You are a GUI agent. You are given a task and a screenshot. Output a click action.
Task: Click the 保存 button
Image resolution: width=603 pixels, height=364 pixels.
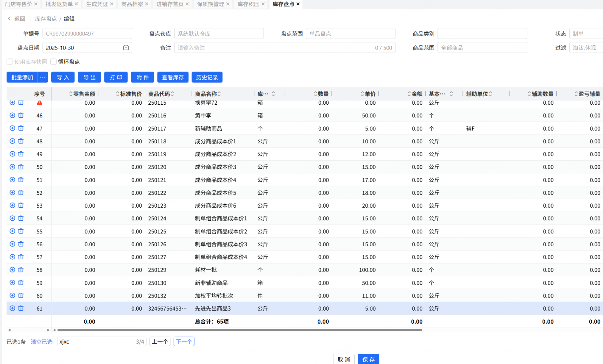pyautogui.click(x=368, y=359)
